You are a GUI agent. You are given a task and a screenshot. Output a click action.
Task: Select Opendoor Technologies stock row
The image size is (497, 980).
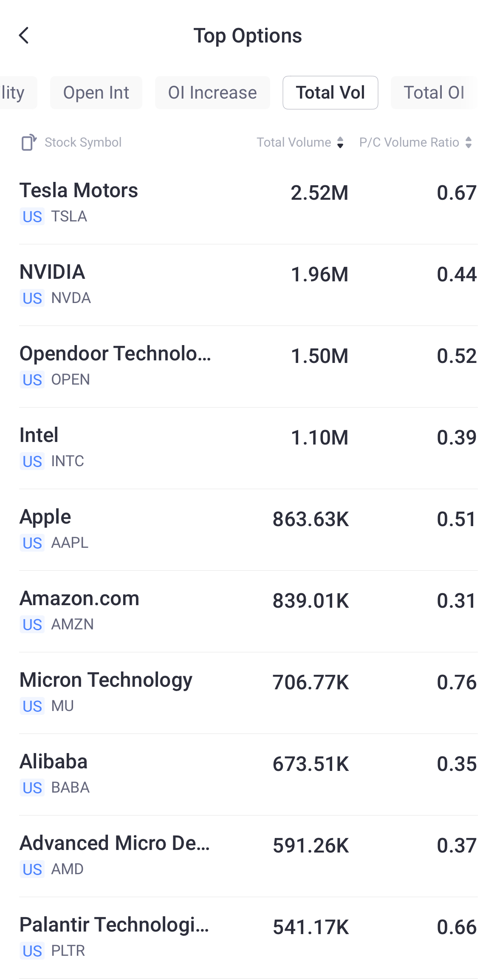[248, 366]
